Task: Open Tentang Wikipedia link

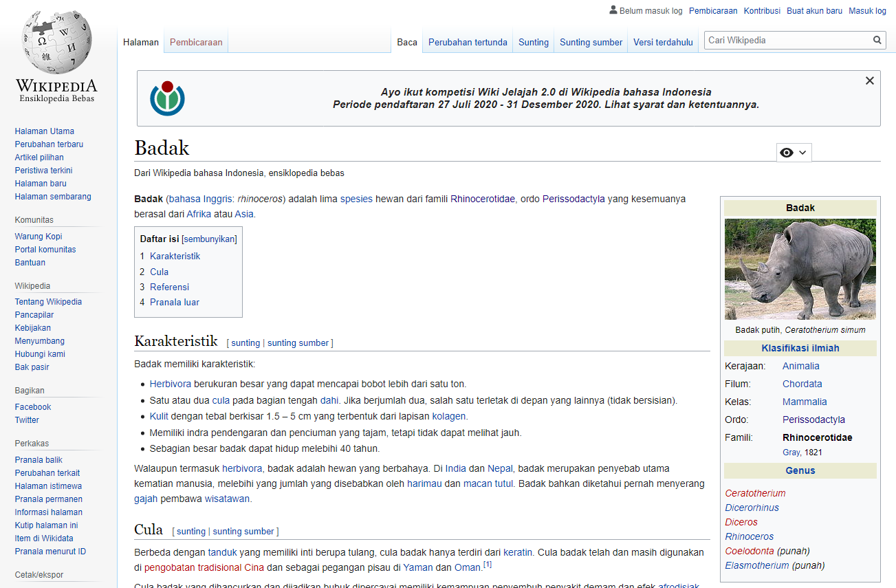Action: click(48, 302)
